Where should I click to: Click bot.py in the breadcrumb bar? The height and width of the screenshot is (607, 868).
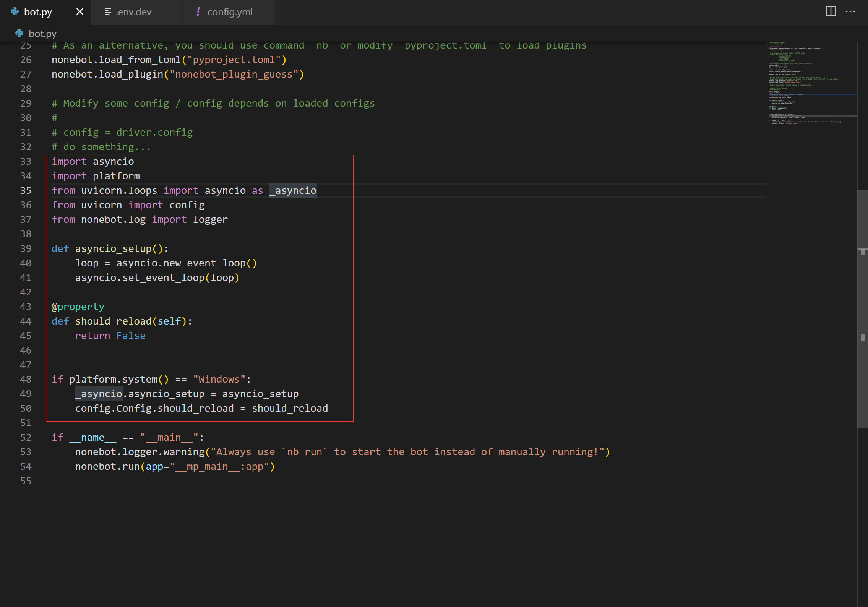[x=42, y=34]
